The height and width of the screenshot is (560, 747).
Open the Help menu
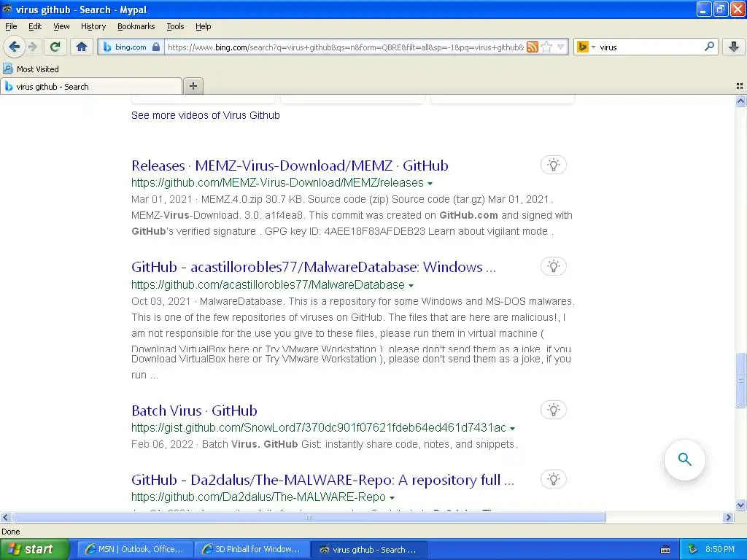click(203, 26)
